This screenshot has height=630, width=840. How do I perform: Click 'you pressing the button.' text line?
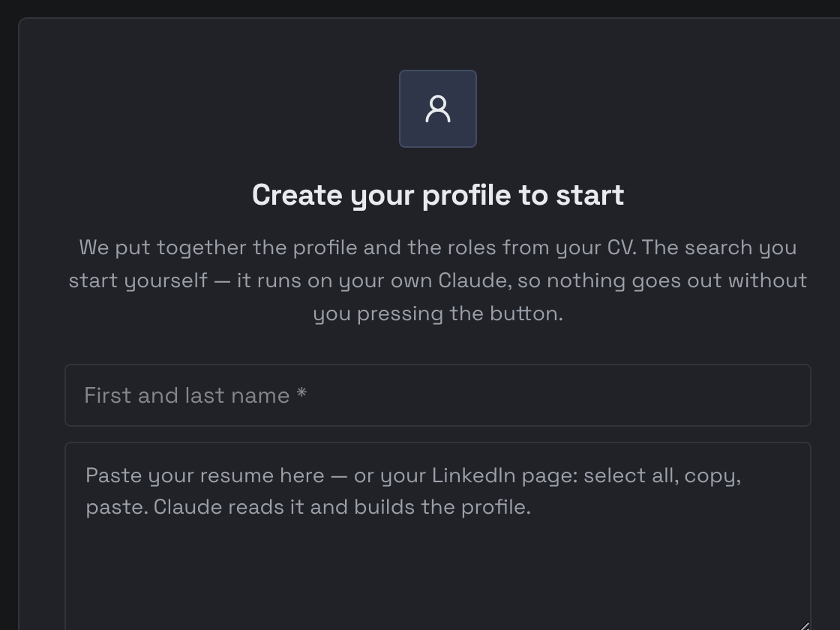pyautogui.click(x=438, y=314)
